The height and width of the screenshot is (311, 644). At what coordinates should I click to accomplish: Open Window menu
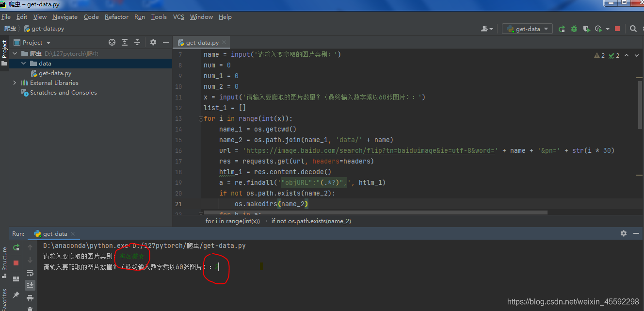(x=201, y=17)
